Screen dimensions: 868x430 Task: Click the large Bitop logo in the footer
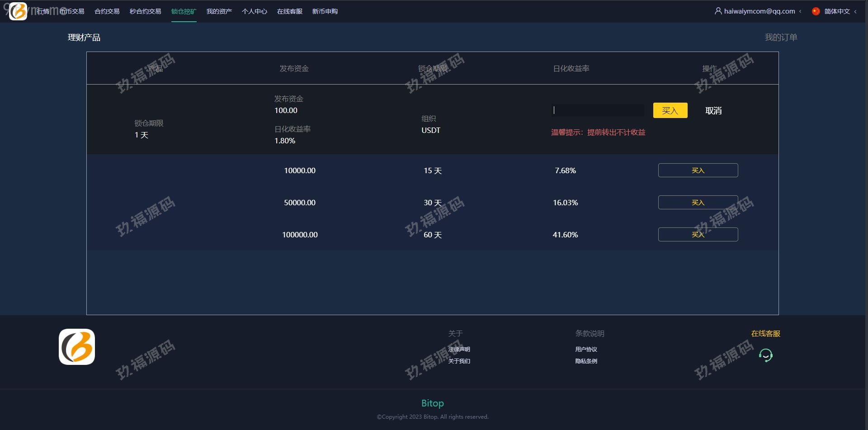coord(77,347)
